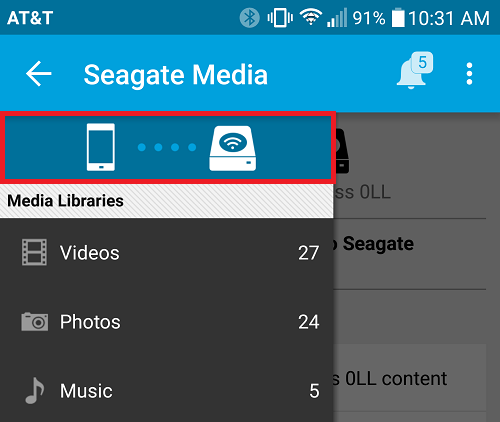This screenshot has height=422, width=500.
Task: Tap the back arrow in header
Action: coord(39,74)
